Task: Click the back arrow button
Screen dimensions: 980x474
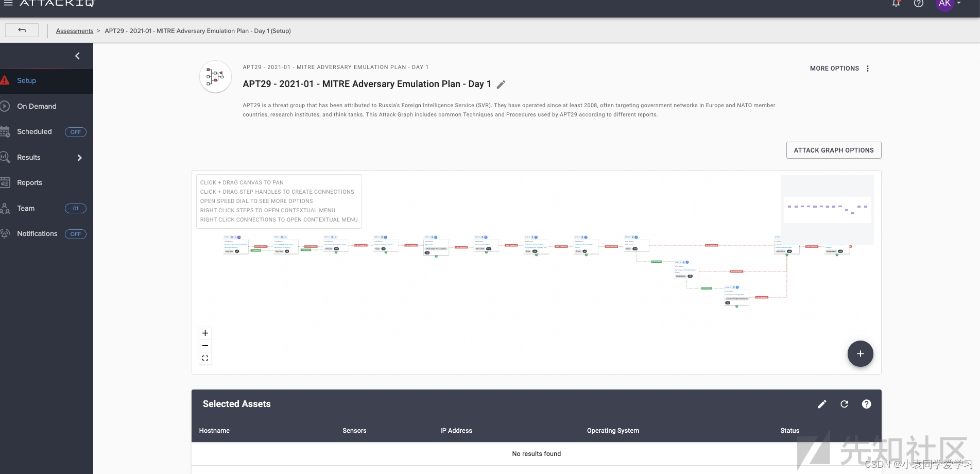Action: tap(22, 30)
